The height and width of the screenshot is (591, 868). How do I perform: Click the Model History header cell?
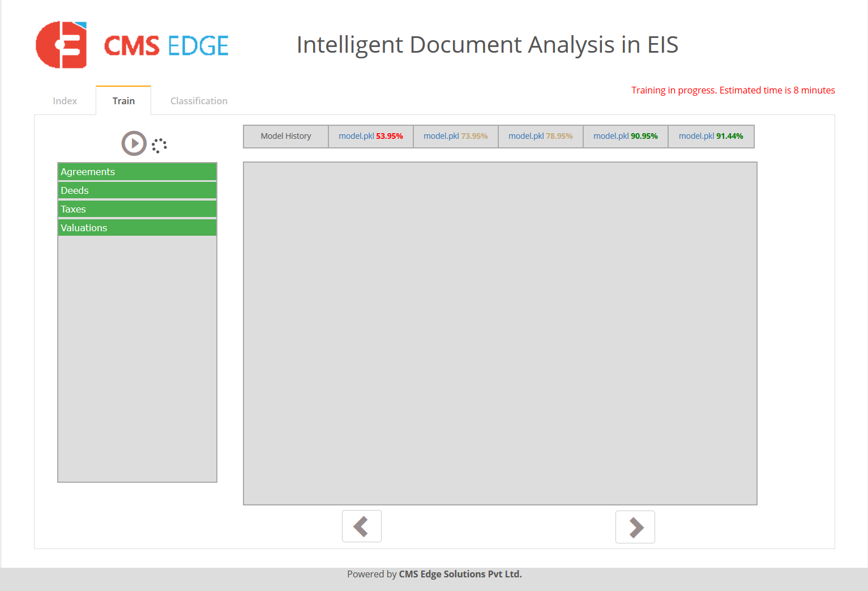286,136
